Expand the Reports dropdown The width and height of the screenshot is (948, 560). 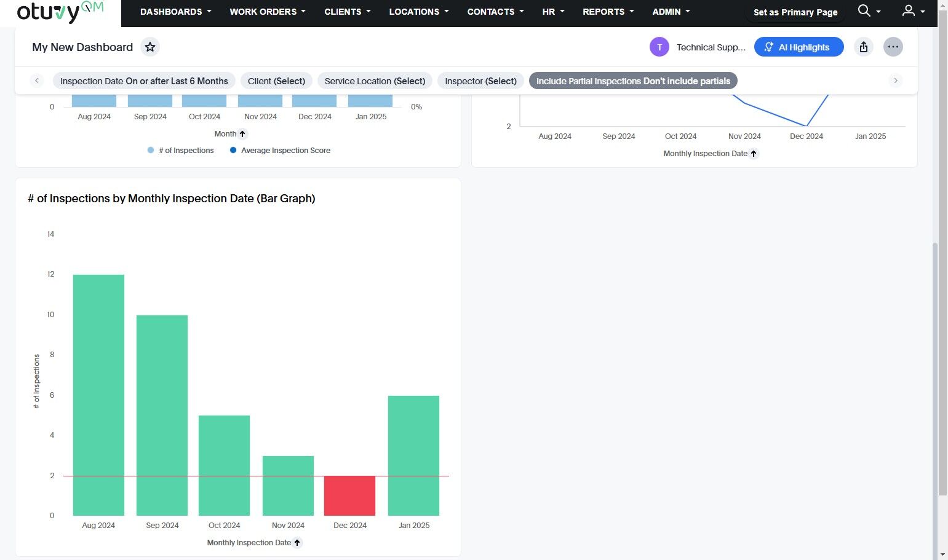[x=608, y=12]
